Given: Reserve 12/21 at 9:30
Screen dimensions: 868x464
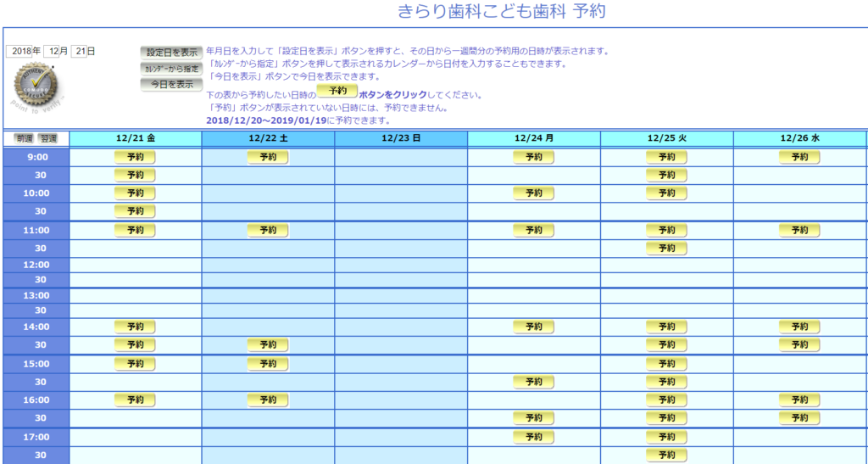Looking at the screenshot, I should click(x=135, y=176).
